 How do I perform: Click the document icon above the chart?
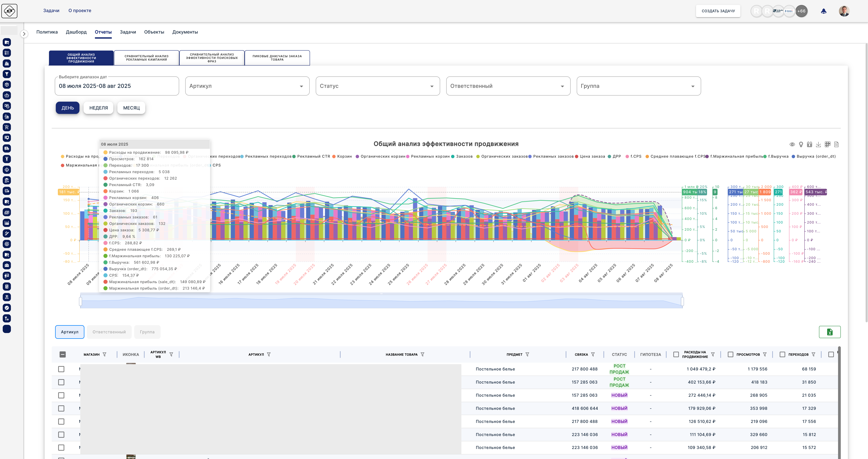tap(836, 144)
